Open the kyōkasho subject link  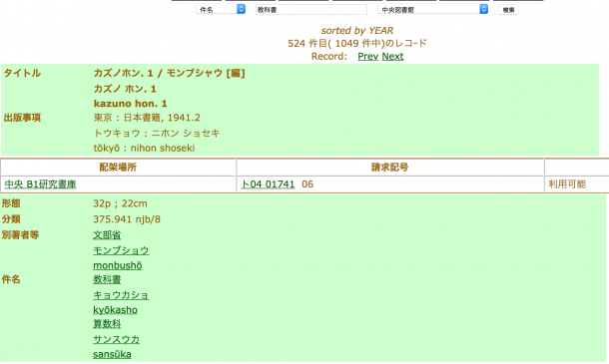[x=115, y=310]
